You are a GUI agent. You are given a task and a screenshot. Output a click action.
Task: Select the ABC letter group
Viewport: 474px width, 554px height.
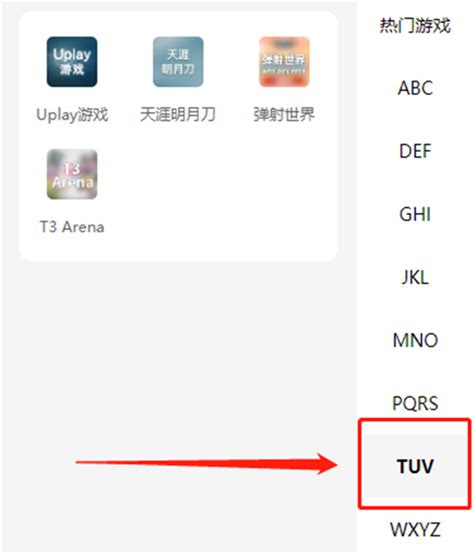click(x=415, y=88)
